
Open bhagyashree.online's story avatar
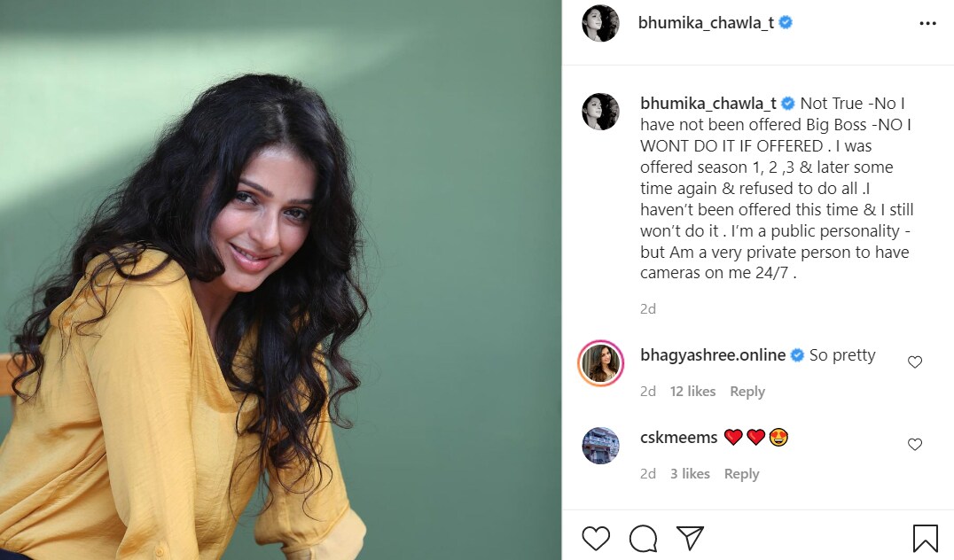[x=600, y=363]
